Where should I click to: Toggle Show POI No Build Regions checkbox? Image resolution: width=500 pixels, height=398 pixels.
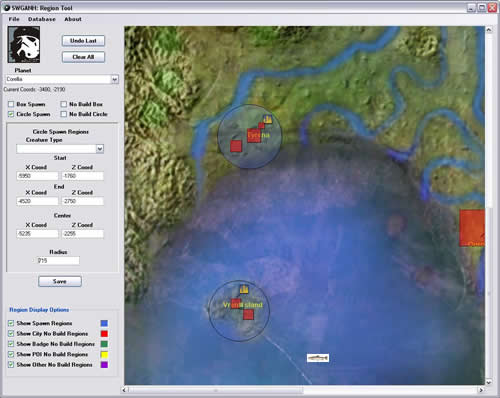(11, 354)
